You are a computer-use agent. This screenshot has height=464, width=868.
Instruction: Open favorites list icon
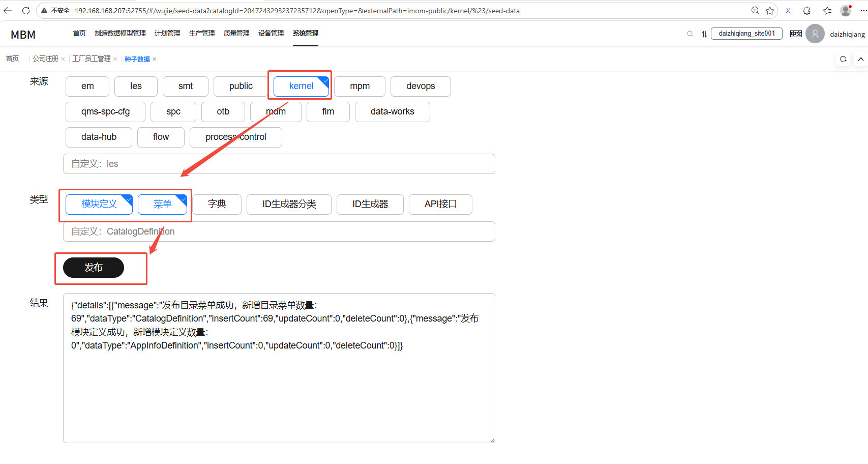point(827,10)
